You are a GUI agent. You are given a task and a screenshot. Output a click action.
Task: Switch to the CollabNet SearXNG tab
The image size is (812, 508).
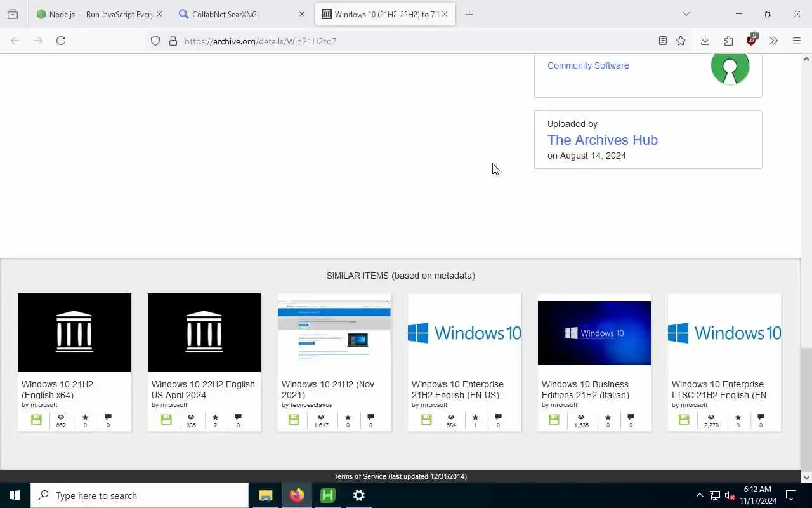click(x=242, y=14)
